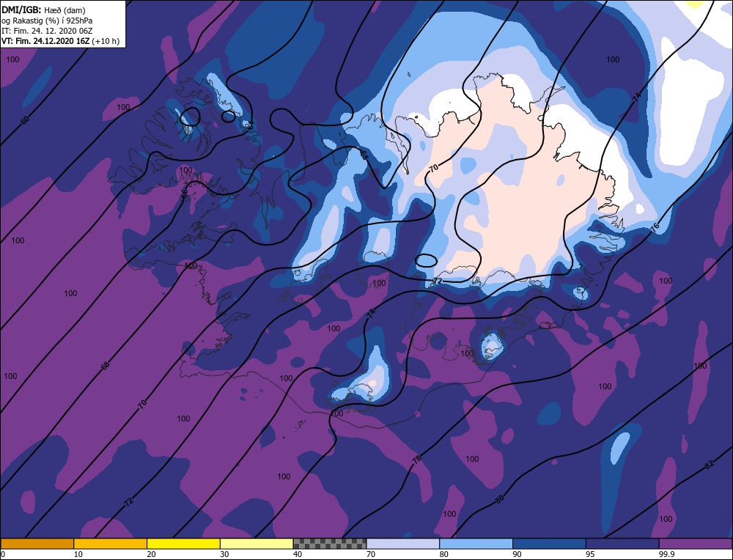This screenshot has height=560, width=733.
Task: Click the legend scale value '20'
Action: [151, 554]
